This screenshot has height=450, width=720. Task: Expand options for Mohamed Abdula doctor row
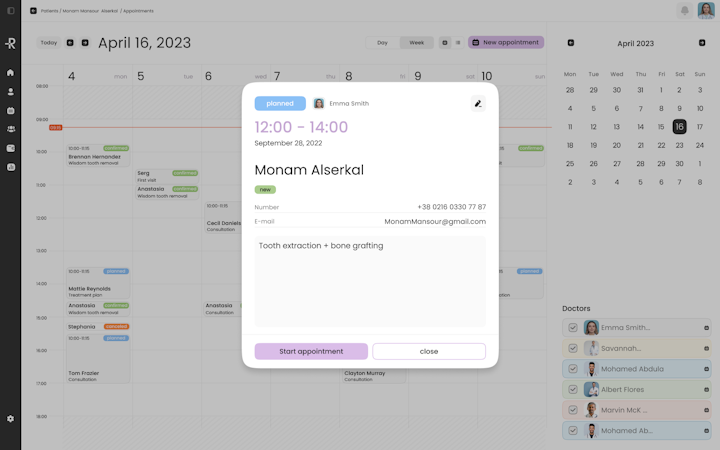pyautogui.click(x=706, y=369)
